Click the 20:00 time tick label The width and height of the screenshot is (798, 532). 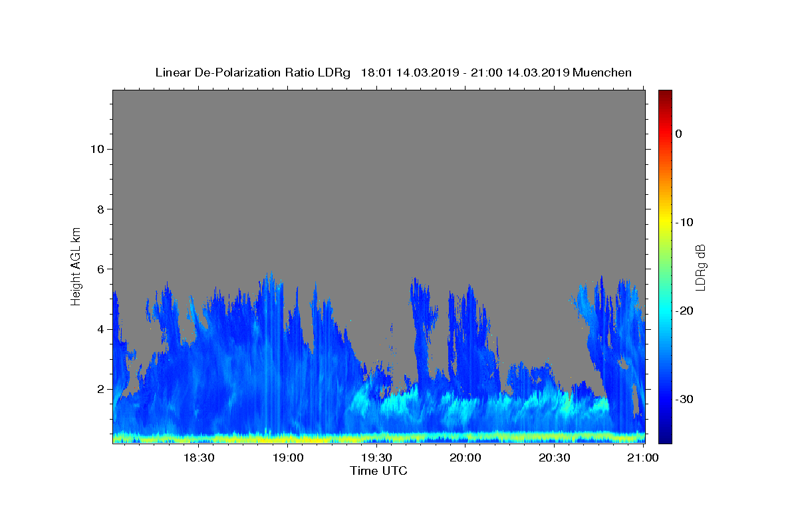[465, 458]
